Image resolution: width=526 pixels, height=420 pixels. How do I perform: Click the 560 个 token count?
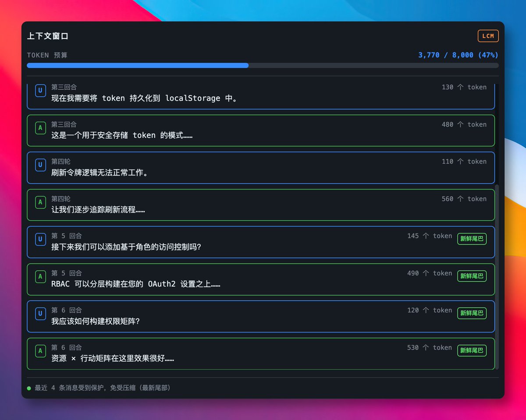point(464,199)
